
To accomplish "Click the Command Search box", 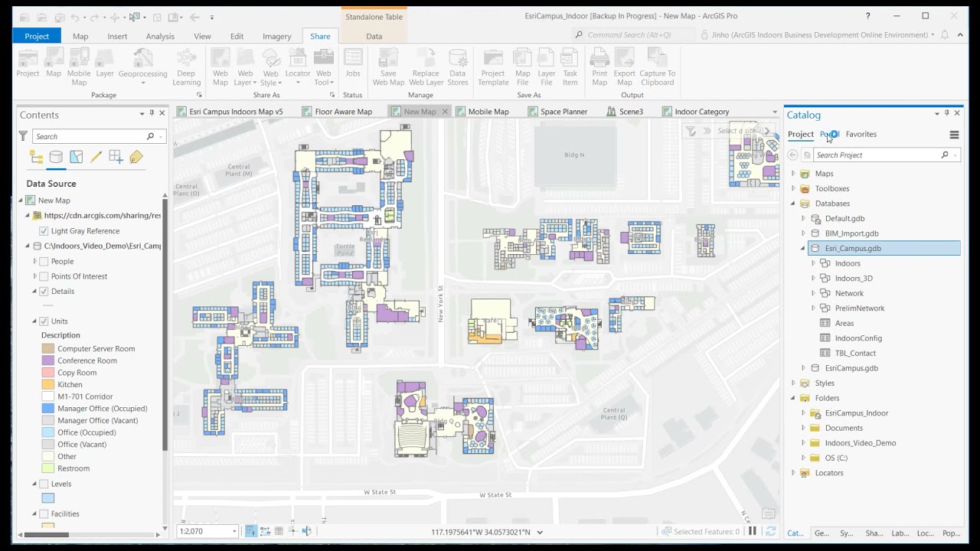I will 632,34.
